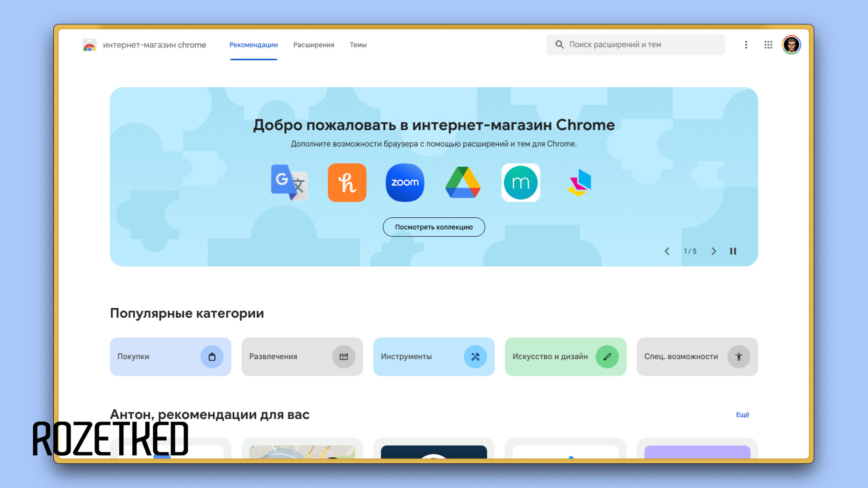Open the Google Drive extension icon
Screen dimensions: 868x488
pos(462,183)
